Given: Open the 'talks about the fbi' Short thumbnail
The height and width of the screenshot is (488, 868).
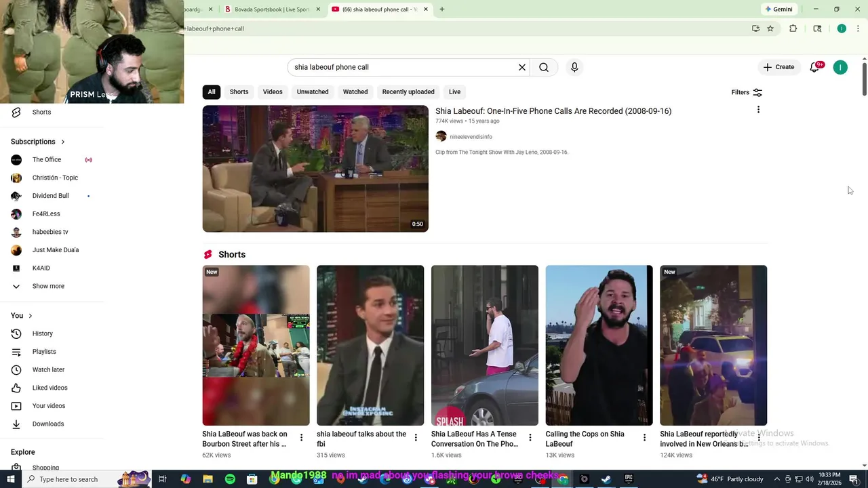Looking at the screenshot, I should [x=370, y=345].
